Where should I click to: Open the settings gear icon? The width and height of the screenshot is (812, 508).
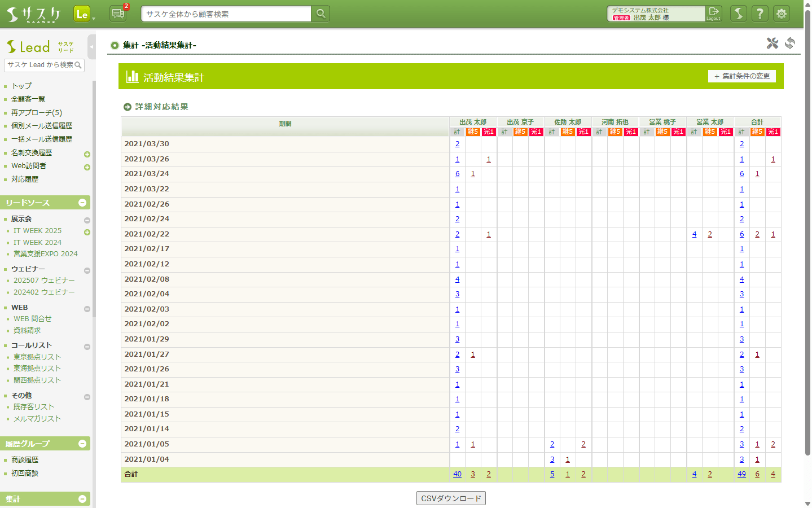[x=782, y=14]
